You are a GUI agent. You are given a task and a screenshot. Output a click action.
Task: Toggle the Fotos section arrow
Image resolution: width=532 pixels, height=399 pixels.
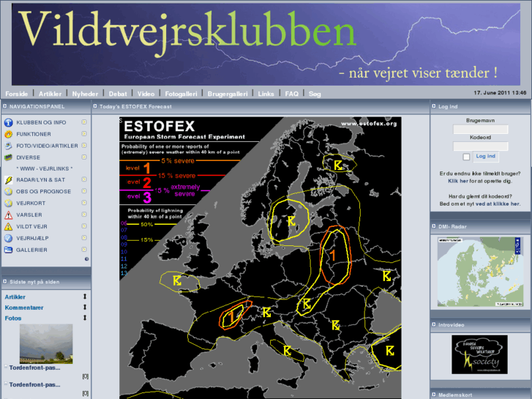click(85, 318)
